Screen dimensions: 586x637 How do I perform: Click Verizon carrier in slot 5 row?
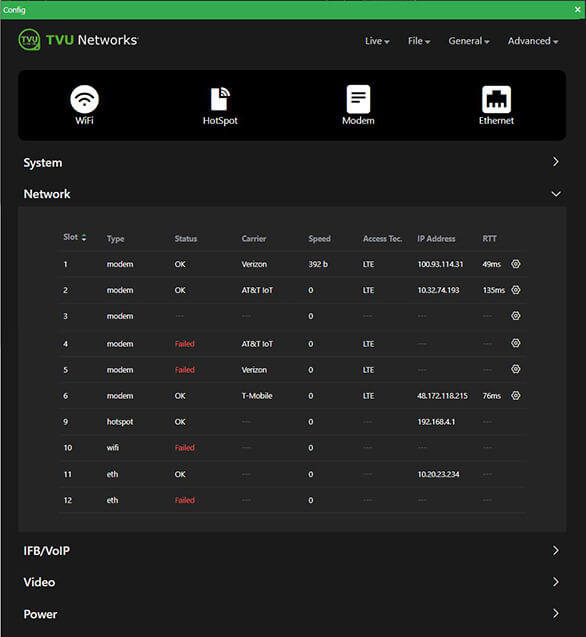[254, 370]
